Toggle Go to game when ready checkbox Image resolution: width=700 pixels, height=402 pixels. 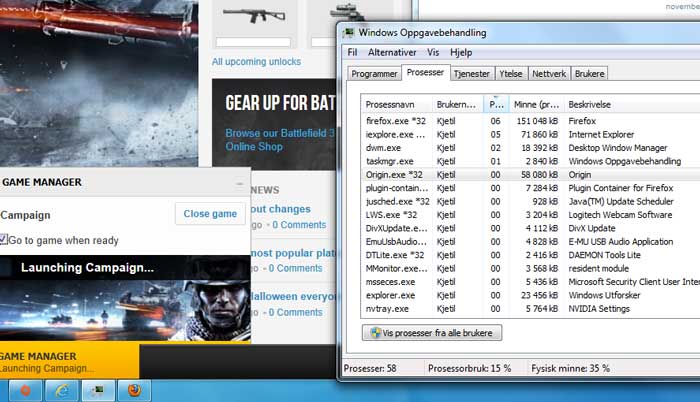tap(4, 239)
